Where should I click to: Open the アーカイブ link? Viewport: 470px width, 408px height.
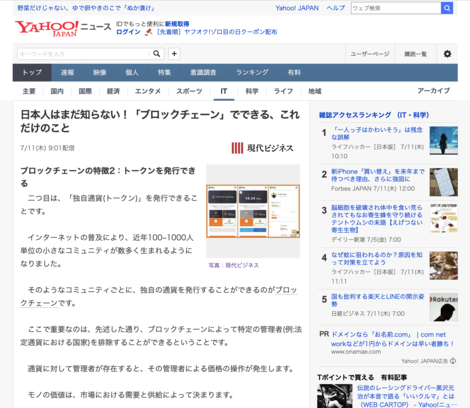(x=434, y=91)
